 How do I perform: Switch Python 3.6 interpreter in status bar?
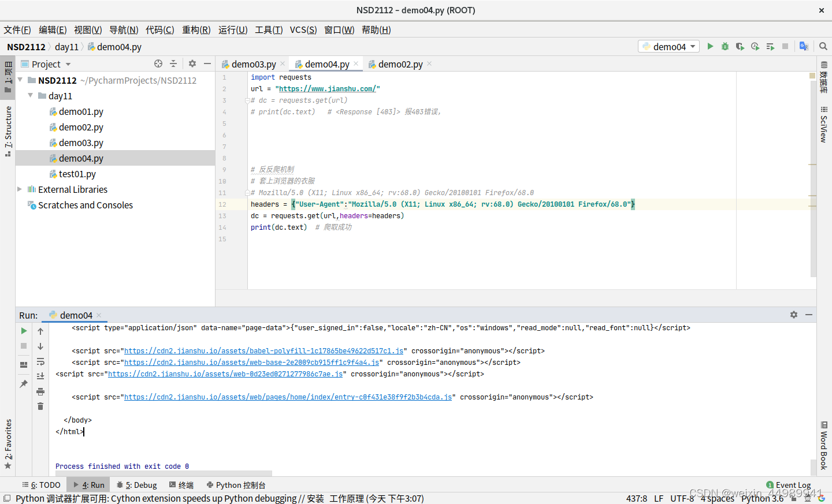tap(763, 498)
